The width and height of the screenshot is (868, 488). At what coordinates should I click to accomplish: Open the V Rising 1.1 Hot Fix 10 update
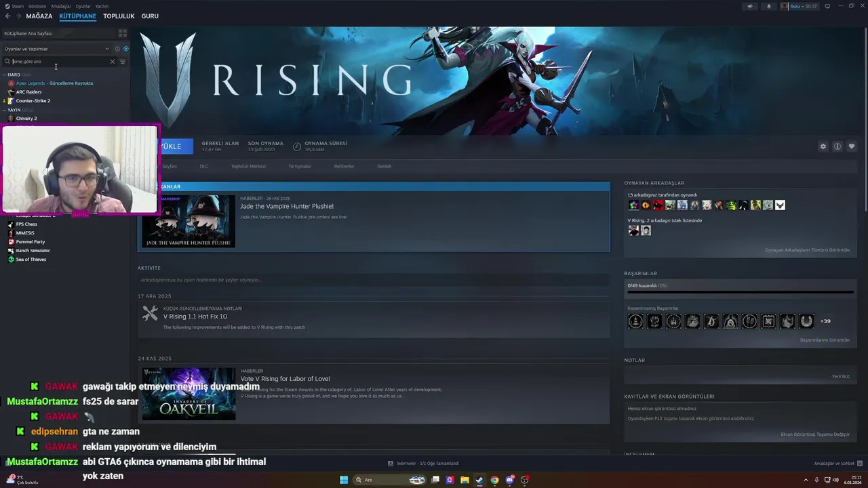click(x=195, y=317)
